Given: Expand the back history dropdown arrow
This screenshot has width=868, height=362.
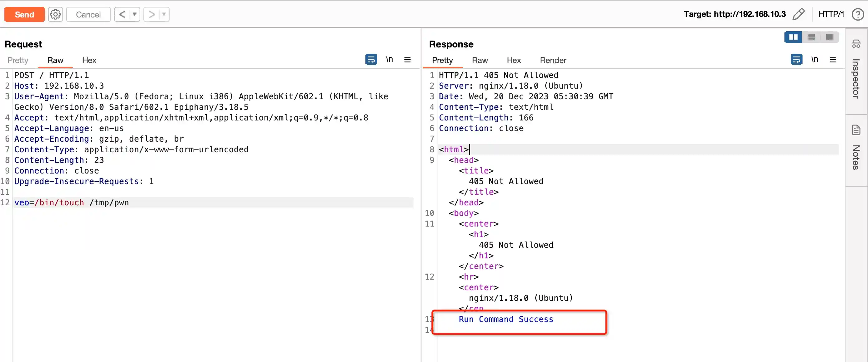Looking at the screenshot, I should pos(134,14).
